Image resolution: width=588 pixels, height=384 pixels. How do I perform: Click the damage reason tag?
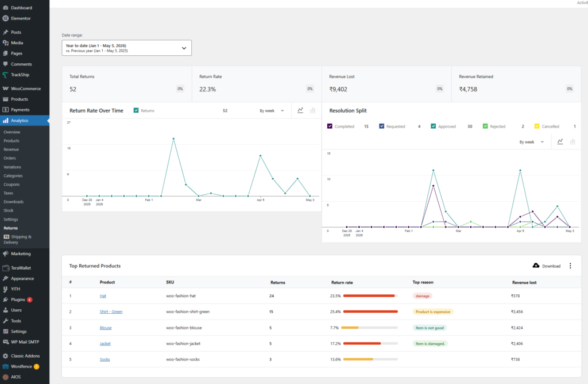[423, 296]
